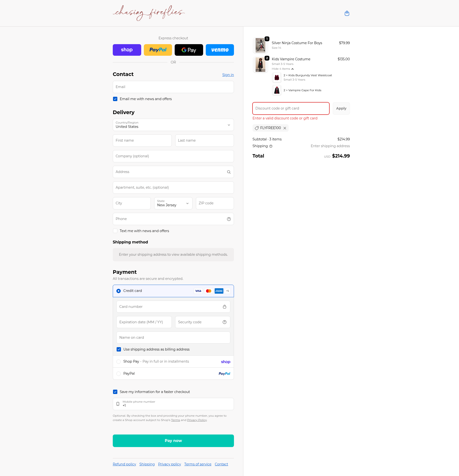Click the card number lock icon
This screenshot has width=459, height=476.
click(224, 307)
